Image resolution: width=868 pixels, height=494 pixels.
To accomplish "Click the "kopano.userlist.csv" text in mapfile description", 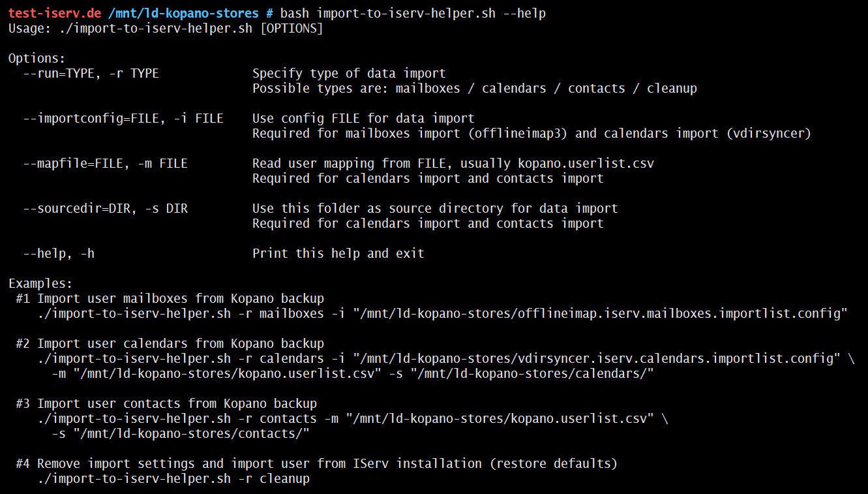I will pos(586,164).
